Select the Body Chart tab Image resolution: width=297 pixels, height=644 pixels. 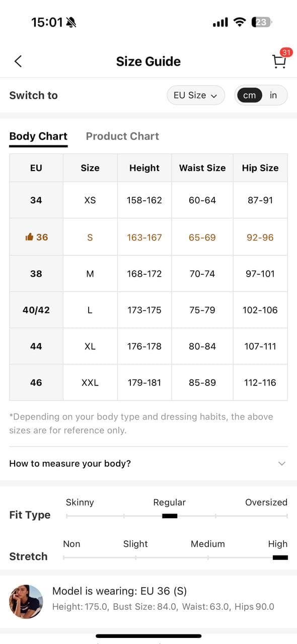tap(38, 136)
